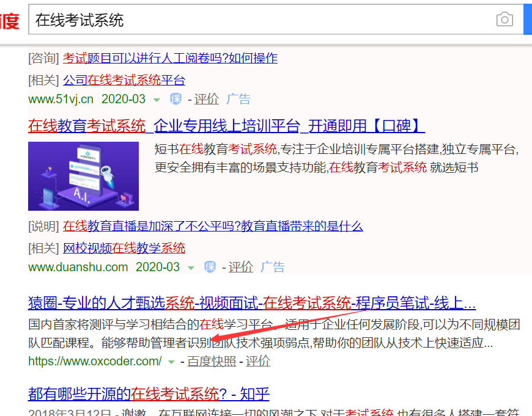
Task: Click 评价 on the oxcoder result
Action: 258,361
